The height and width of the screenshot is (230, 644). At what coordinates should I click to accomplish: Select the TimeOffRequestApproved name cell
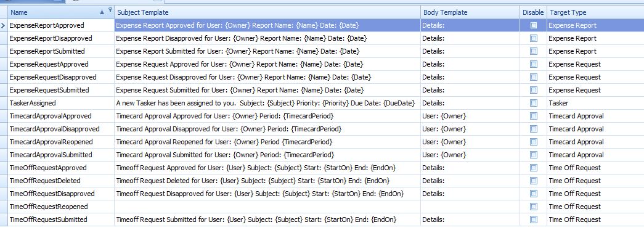pyautogui.click(x=61, y=168)
